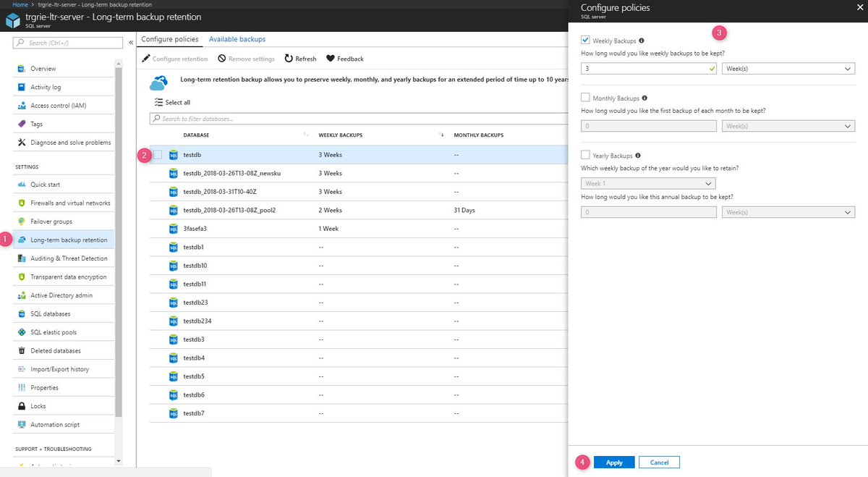Click info icon next to Monthly Backups

pyautogui.click(x=644, y=98)
